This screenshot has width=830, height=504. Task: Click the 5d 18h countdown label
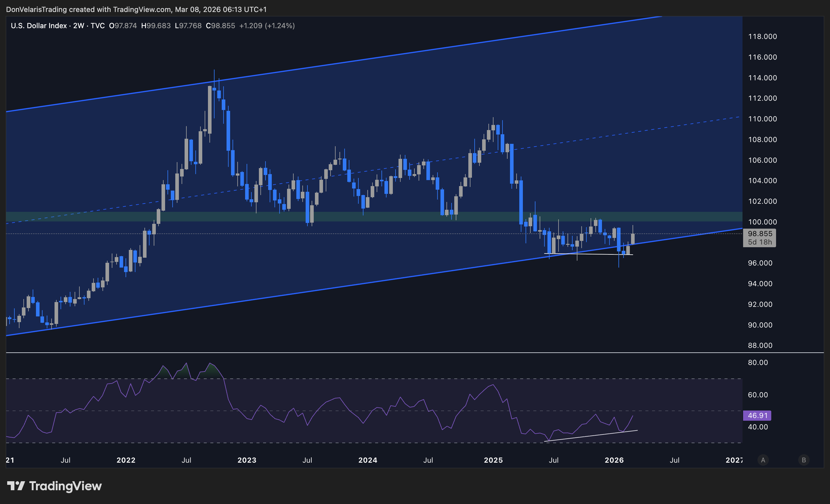[760, 242]
